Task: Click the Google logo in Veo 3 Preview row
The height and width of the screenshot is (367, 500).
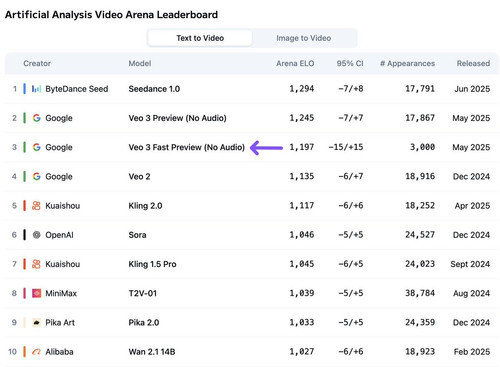Action: pyautogui.click(x=36, y=118)
